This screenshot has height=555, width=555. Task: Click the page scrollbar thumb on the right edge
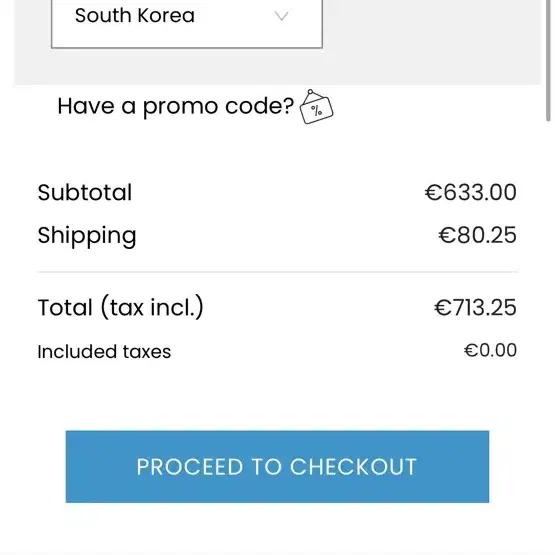[549, 60]
